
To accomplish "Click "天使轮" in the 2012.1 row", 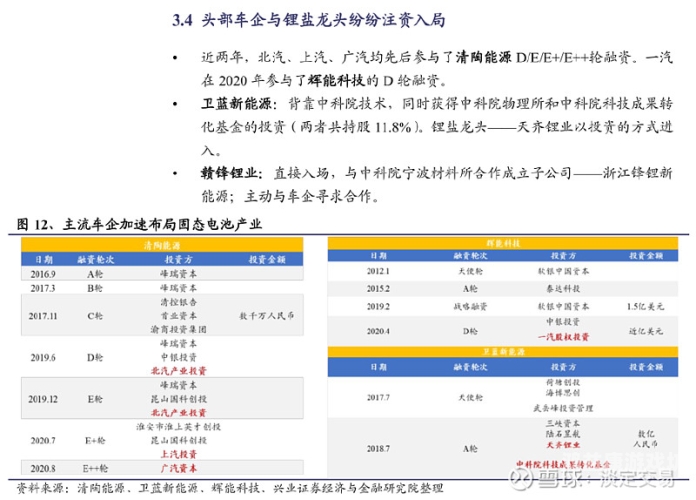I will tap(470, 271).
